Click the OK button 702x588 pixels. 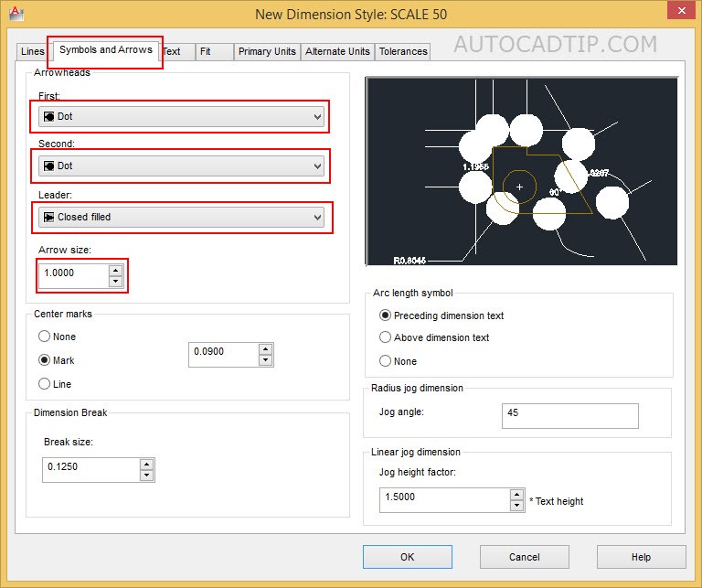coord(408,557)
